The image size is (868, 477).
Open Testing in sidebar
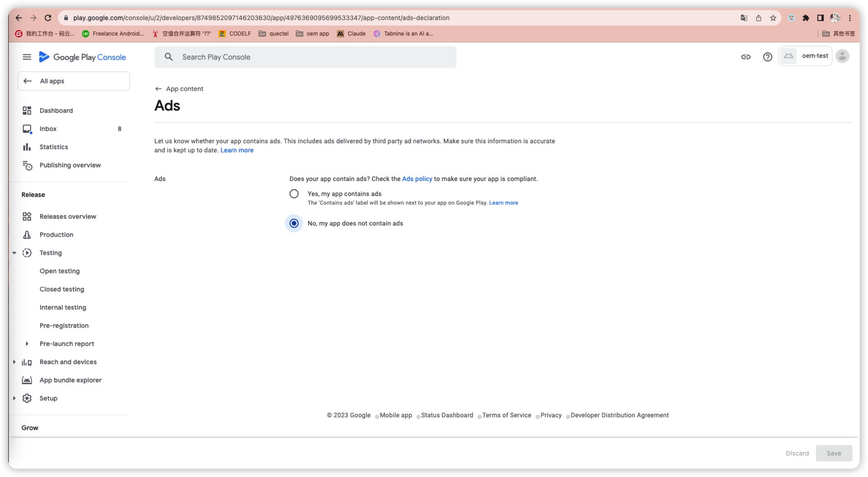tap(51, 253)
